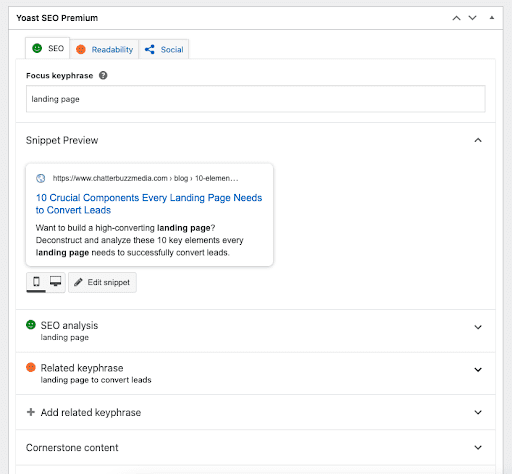
Task: Click the globe favicon in the snippet preview
Action: pyautogui.click(x=41, y=178)
